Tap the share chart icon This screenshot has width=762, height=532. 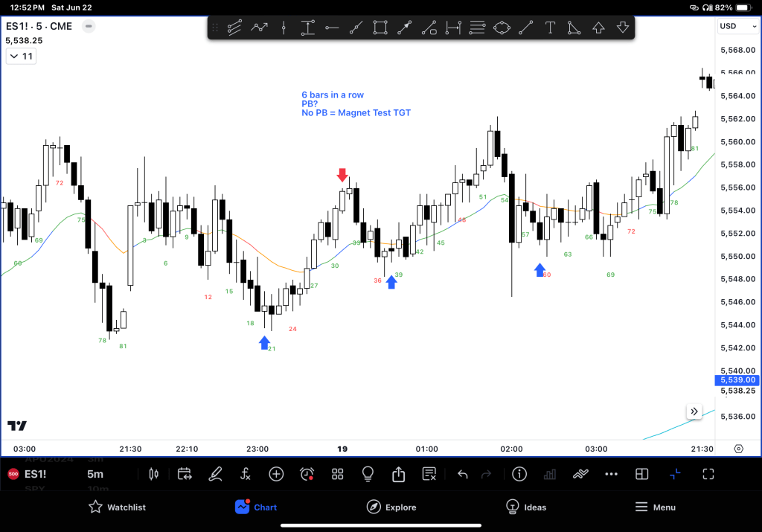point(398,474)
